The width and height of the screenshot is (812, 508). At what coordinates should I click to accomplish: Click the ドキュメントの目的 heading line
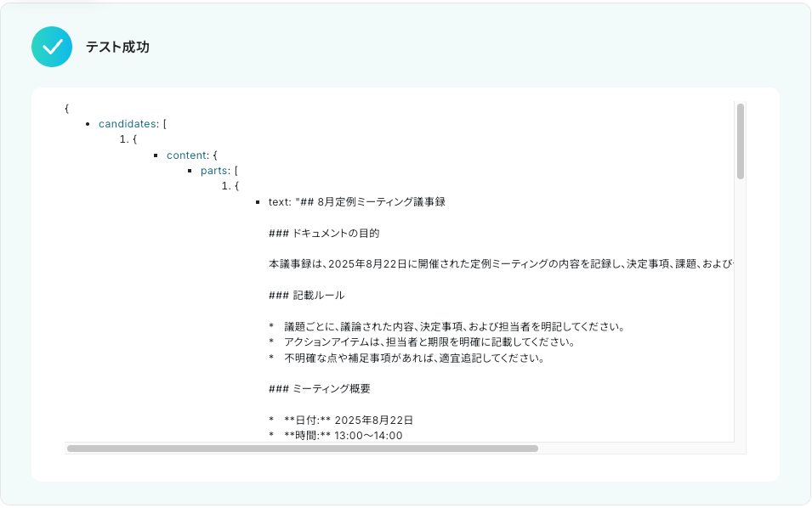click(324, 234)
